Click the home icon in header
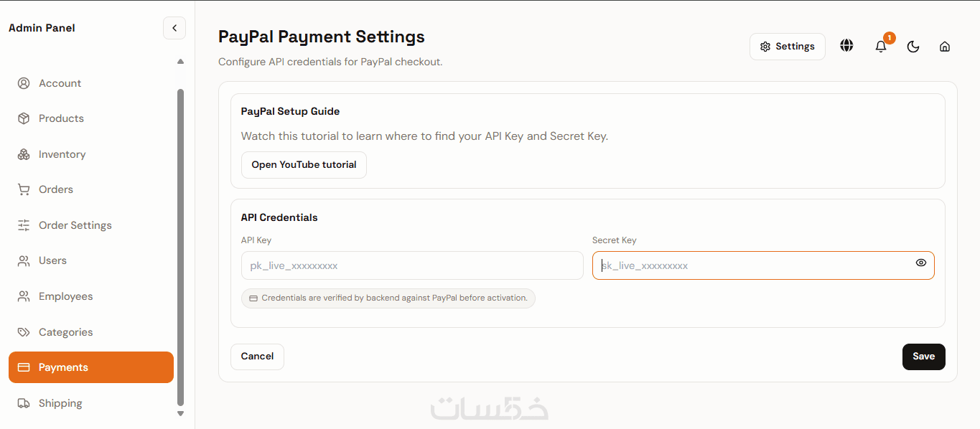The image size is (980, 429). click(945, 47)
